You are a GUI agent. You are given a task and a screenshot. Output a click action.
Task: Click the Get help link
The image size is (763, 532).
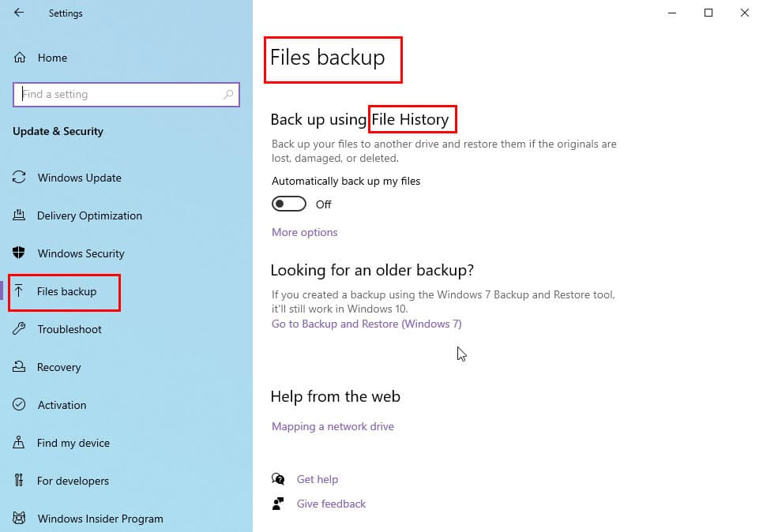[x=318, y=479]
